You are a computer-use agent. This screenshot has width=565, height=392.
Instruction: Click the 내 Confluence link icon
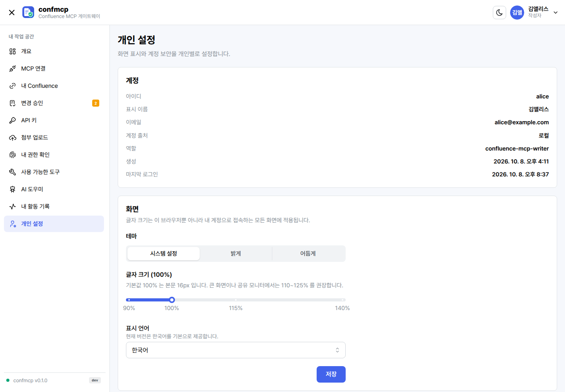coord(13,86)
